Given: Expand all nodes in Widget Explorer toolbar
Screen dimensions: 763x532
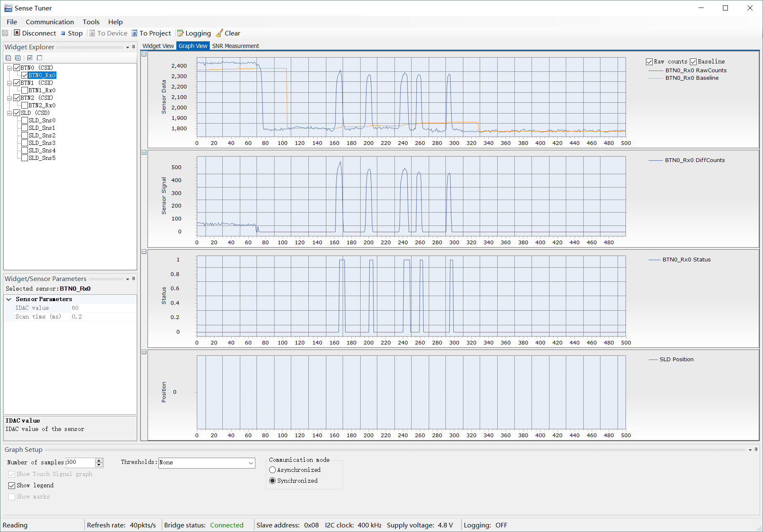Looking at the screenshot, I should (18, 58).
